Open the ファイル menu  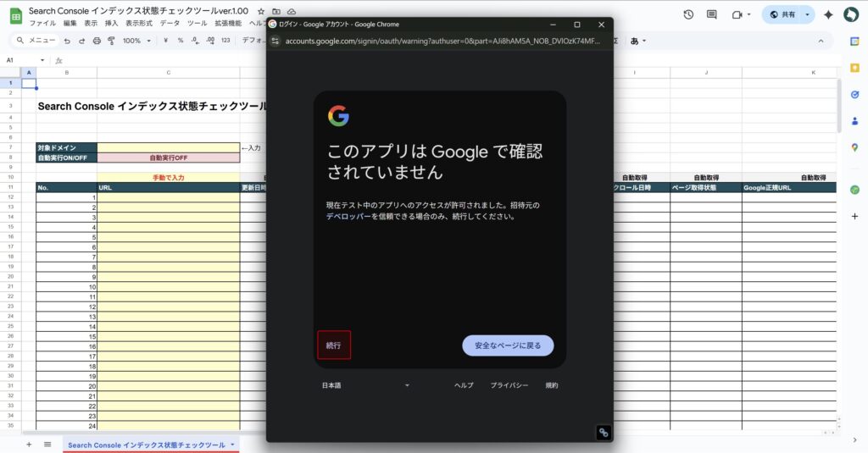coord(42,23)
